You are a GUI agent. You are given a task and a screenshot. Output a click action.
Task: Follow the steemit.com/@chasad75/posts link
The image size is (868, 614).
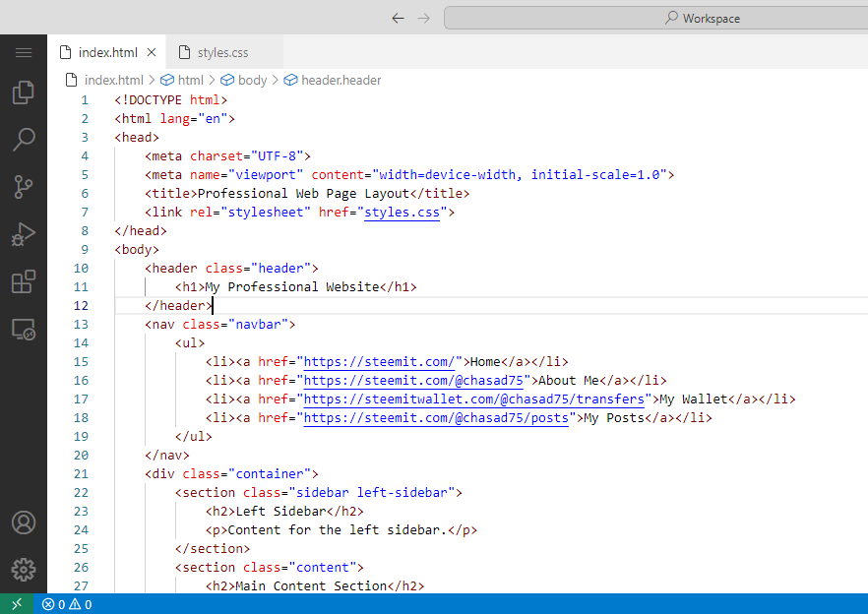(436, 418)
